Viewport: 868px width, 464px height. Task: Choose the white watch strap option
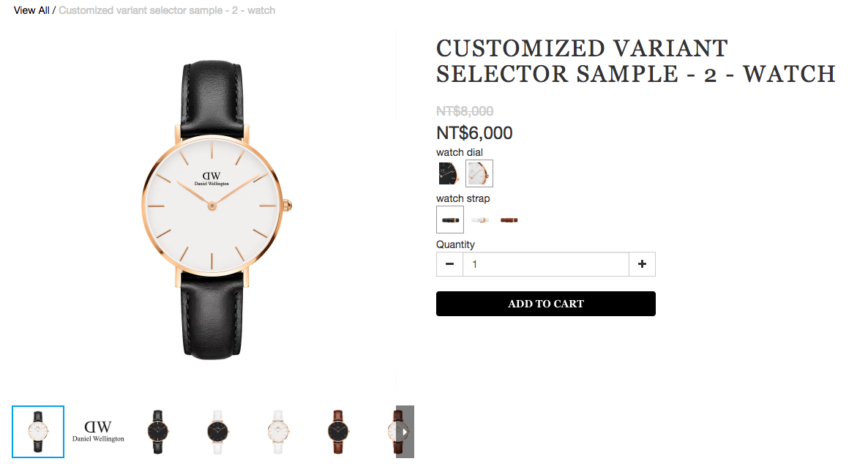[480, 220]
